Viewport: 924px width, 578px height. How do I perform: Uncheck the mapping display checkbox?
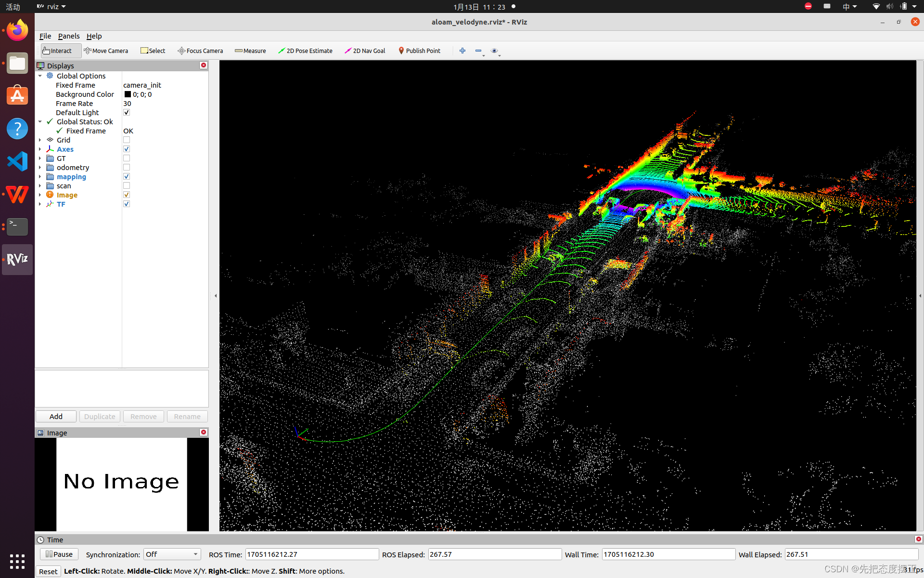click(127, 177)
